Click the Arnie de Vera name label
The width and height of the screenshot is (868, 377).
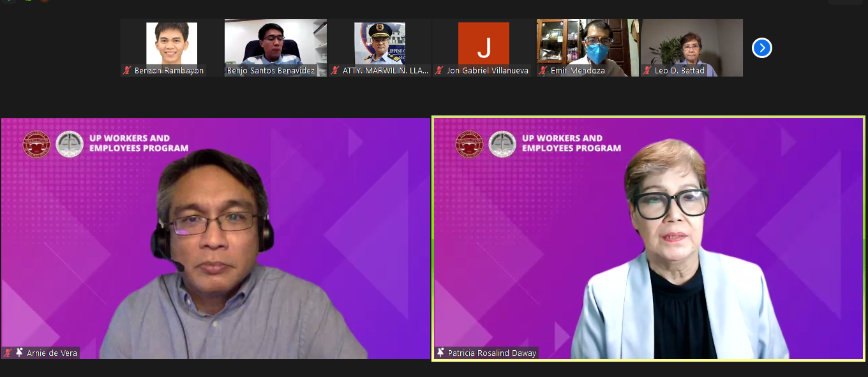(52, 353)
